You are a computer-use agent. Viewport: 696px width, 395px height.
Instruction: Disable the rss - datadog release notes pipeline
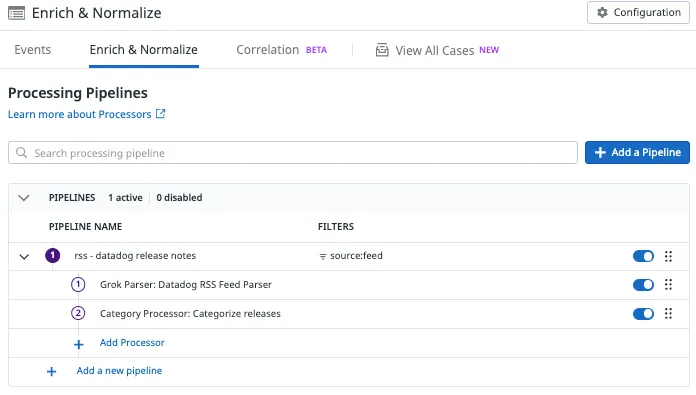point(643,256)
